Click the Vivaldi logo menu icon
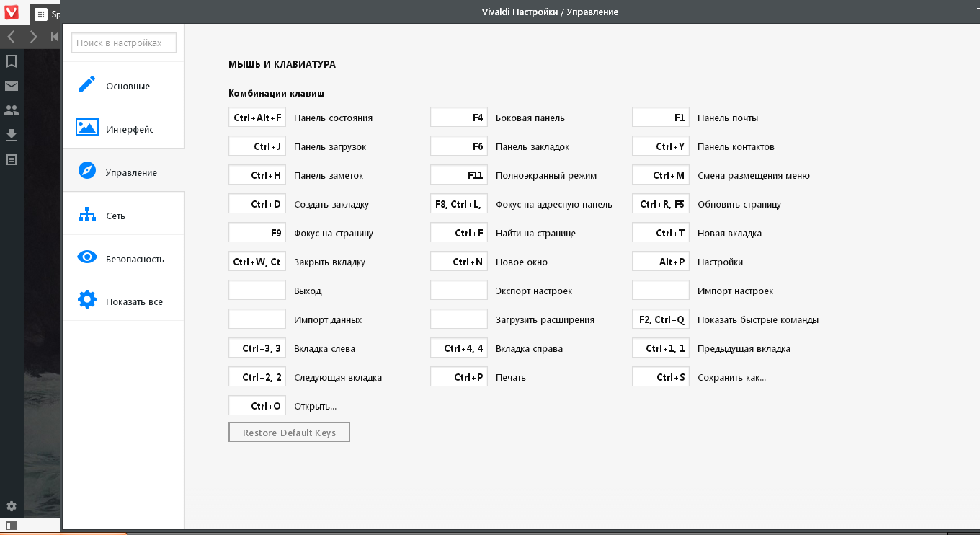Viewport: 980px width, 535px height. click(x=12, y=13)
